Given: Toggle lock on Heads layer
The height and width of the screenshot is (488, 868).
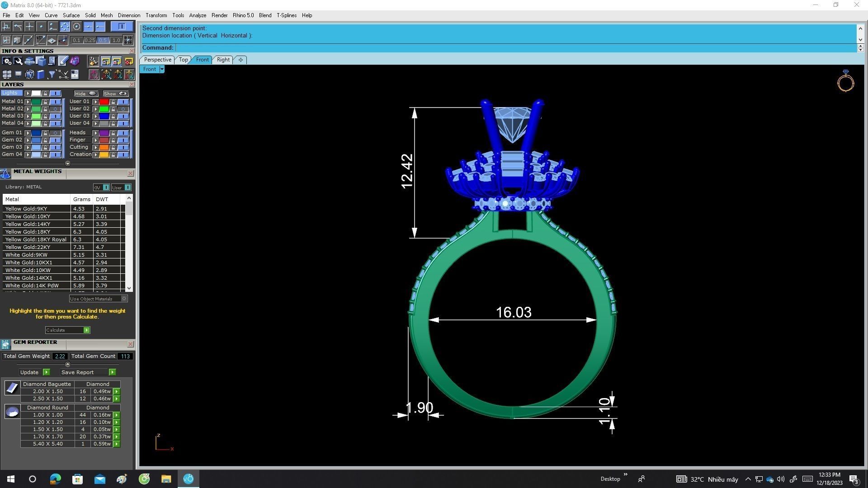Looking at the screenshot, I should point(113,133).
